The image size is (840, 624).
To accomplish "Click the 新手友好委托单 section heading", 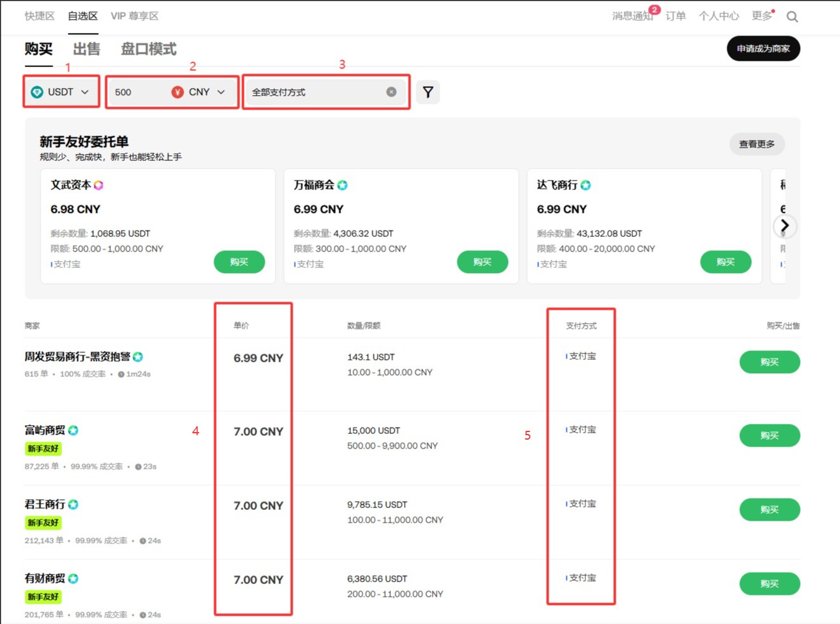I will [84, 141].
